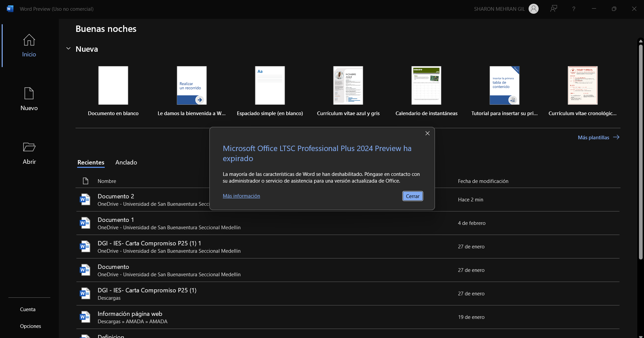The height and width of the screenshot is (338, 644).
Task: Select Calendario de instantáneas template thumbnail
Action: tap(426, 85)
